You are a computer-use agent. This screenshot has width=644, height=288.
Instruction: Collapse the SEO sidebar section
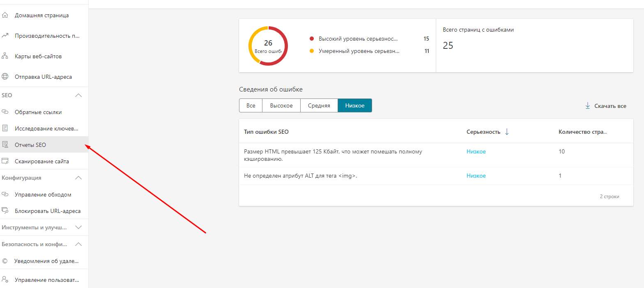pos(78,95)
